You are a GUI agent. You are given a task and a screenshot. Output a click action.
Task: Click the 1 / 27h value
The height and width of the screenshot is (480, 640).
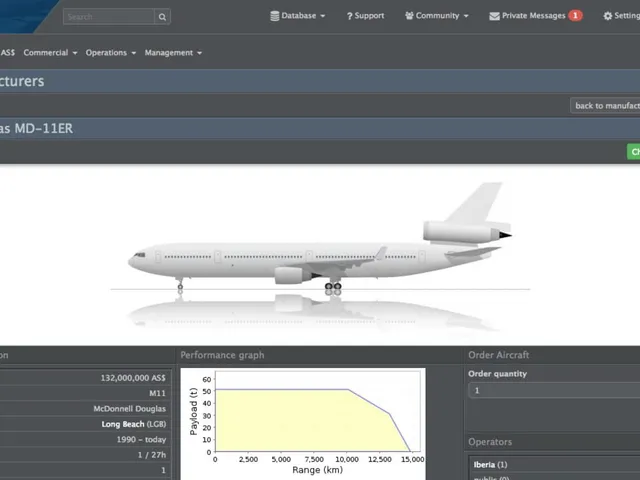click(x=151, y=455)
